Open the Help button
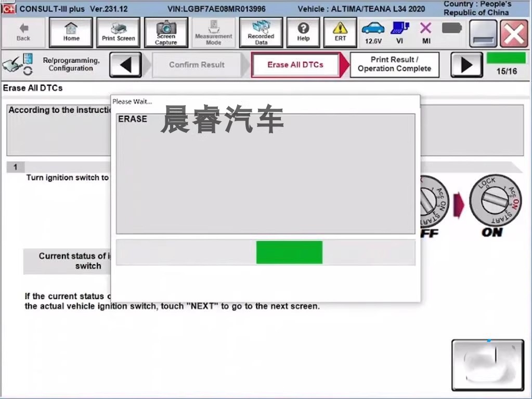This screenshot has height=399, width=532. tap(303, 32)
